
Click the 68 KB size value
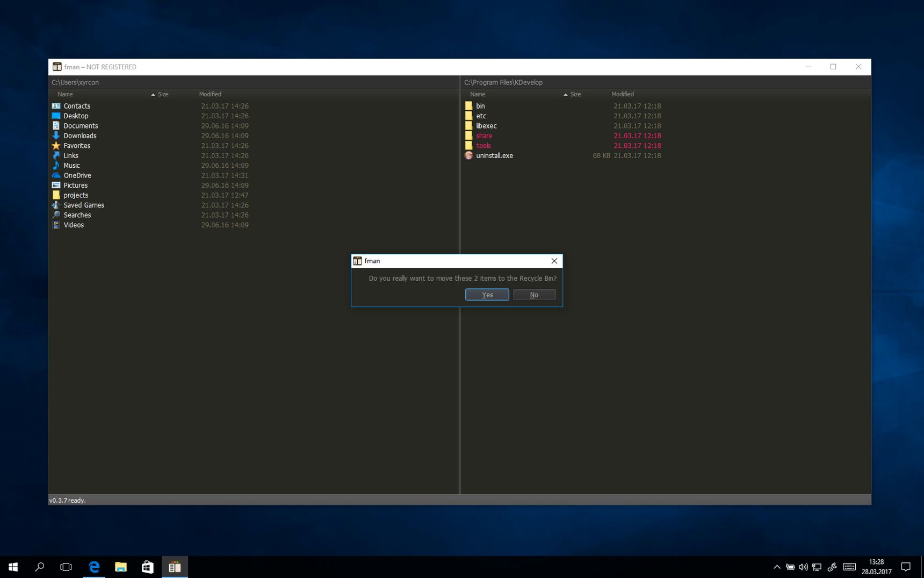[x=601, y=155]
